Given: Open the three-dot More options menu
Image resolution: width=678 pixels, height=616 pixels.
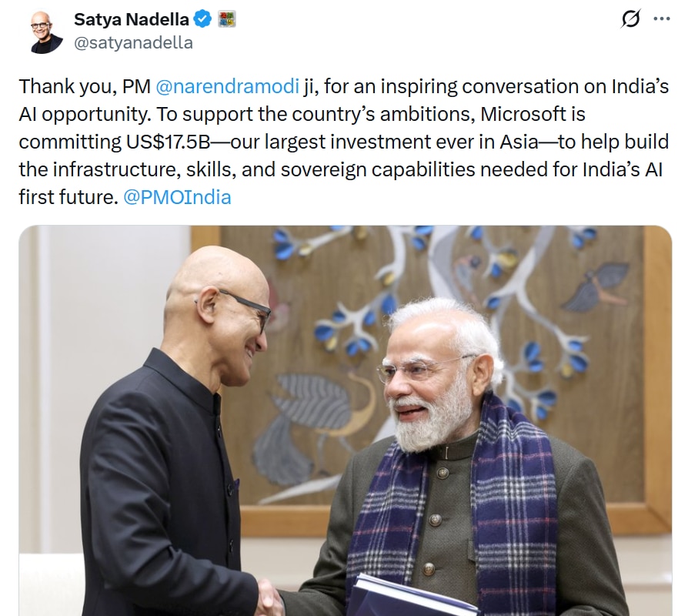Looking at the screenshot, I should tap(661, 19).
